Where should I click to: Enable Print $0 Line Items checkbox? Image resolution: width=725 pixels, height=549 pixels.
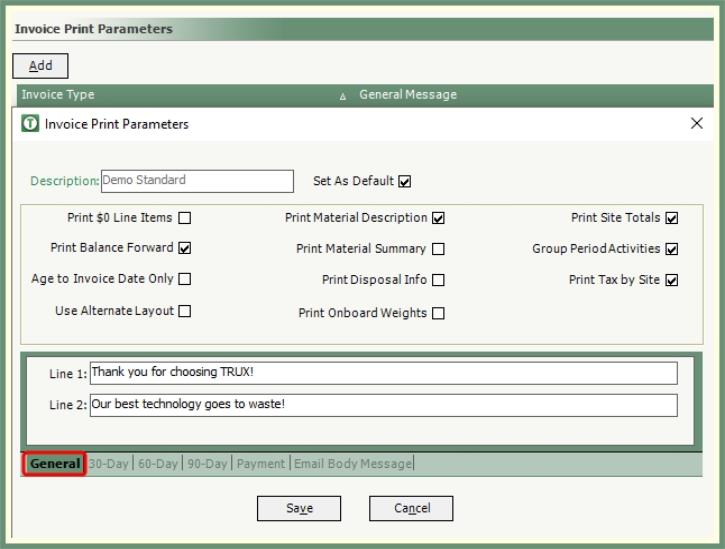(185, 218)
